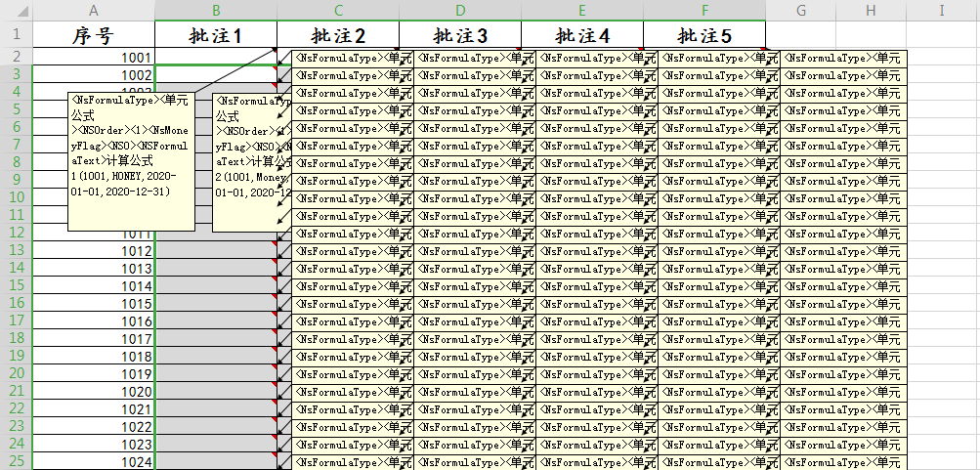
Task: Select empty cell B2 under 批注1
Action: (216, 57)
